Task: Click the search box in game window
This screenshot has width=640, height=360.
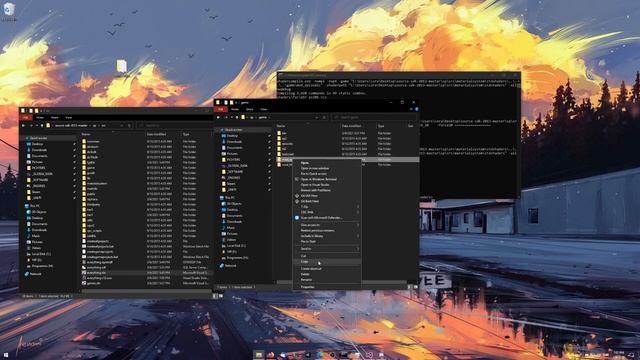Action: pyautogui.click(x=373, y=117)
